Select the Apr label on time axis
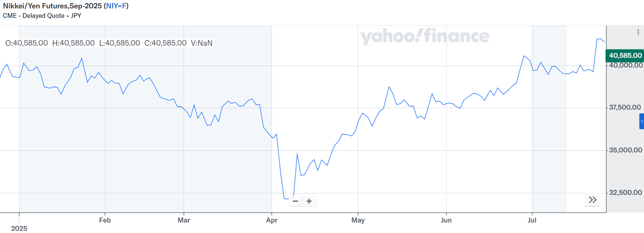 tap(272, 220)
